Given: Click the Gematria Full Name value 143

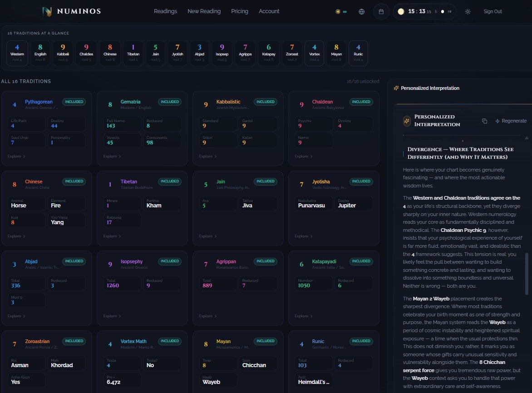Looking at the screenshot, I should (111, 126).
